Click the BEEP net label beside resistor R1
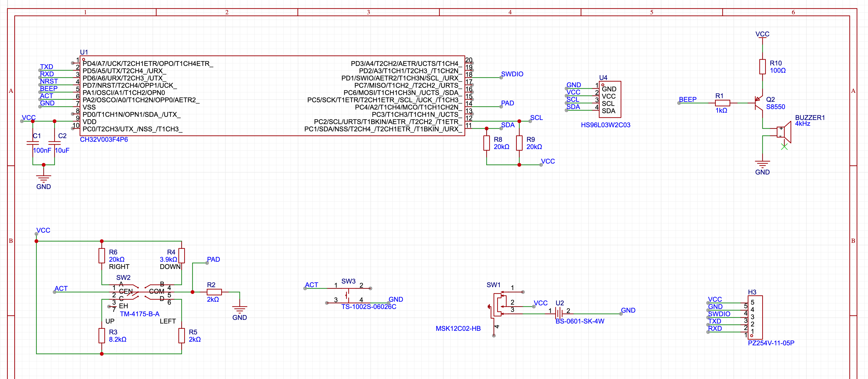868x379 pixels. [687, 100]
